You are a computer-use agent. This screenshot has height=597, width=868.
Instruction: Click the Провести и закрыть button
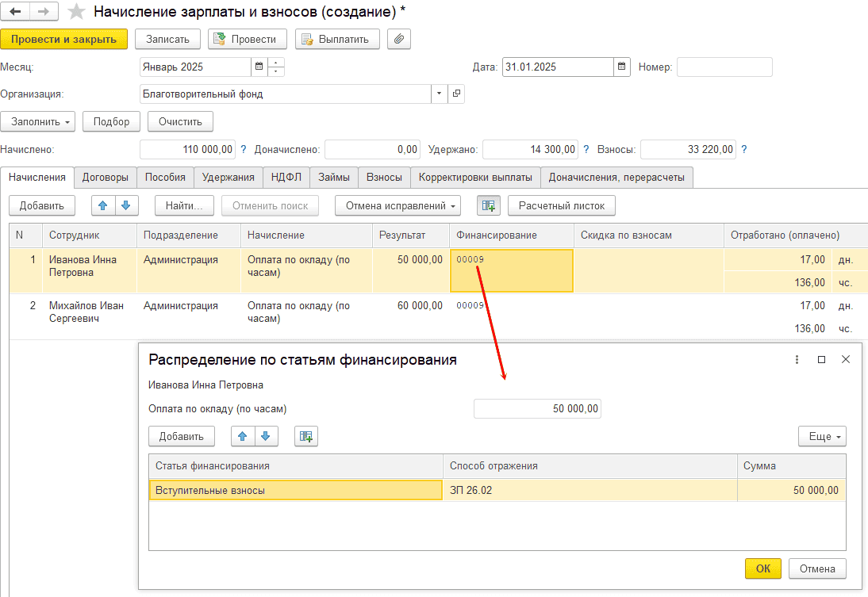pos(63,40)
